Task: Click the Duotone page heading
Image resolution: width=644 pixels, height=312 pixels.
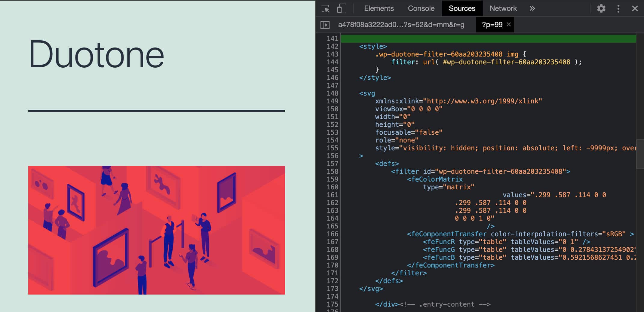Action: [x=96, y=54]
